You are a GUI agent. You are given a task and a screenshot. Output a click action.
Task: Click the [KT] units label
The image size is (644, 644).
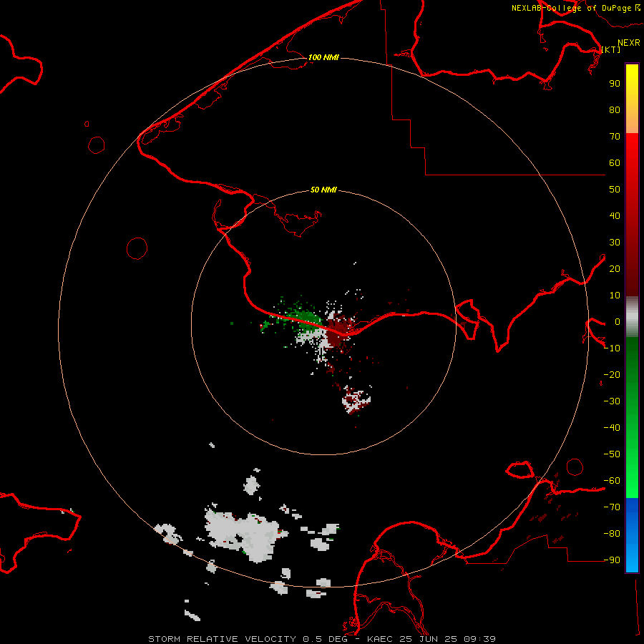coord(611,49)
